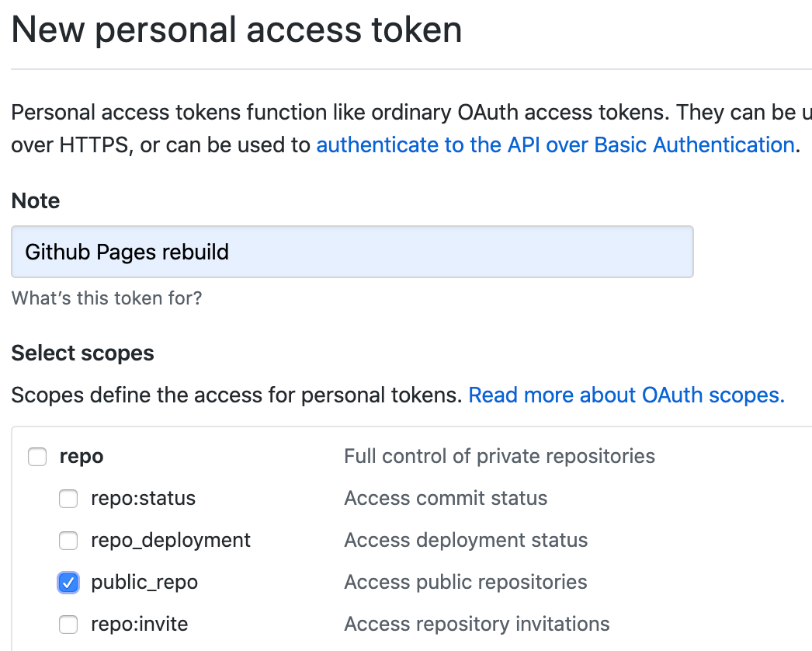Click the Select scopes heading
Viewport: 812px width, 651px height.
pyautogui.click(x=83, y=353)
